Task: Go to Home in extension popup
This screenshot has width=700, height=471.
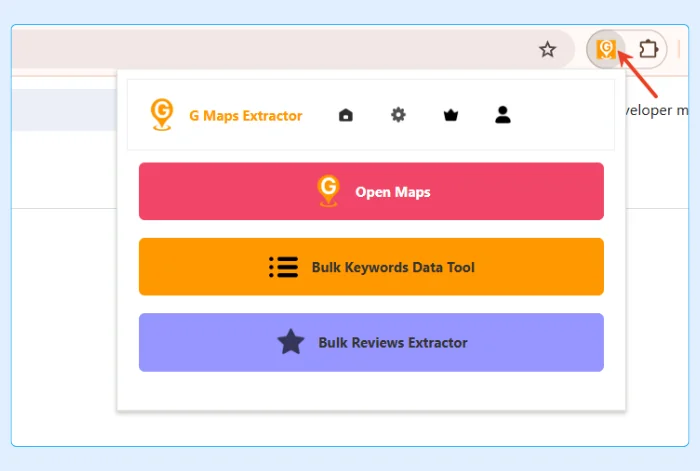Action: coord(346,115)
